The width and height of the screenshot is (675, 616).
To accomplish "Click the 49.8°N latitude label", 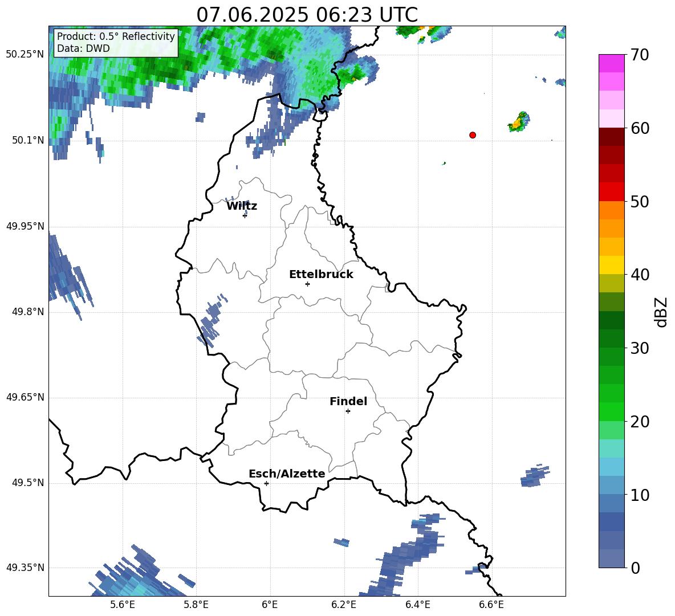I will tap(28, 312).
